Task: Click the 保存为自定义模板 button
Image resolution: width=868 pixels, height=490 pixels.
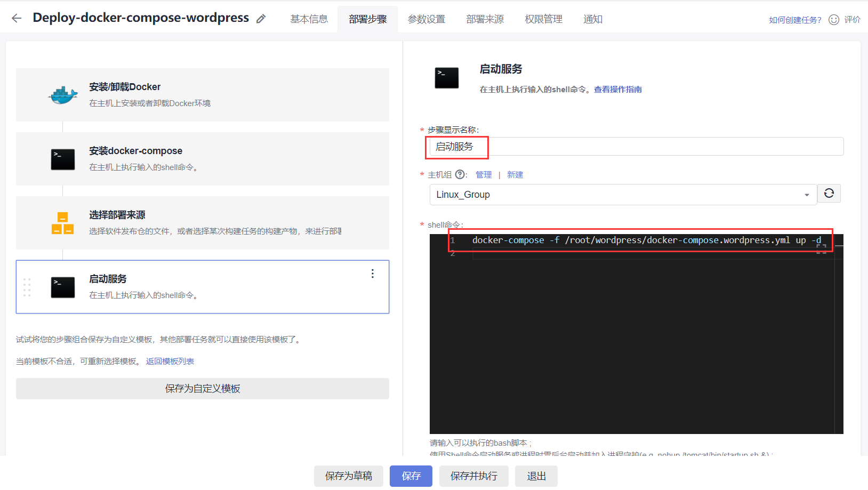Action: 202,389
